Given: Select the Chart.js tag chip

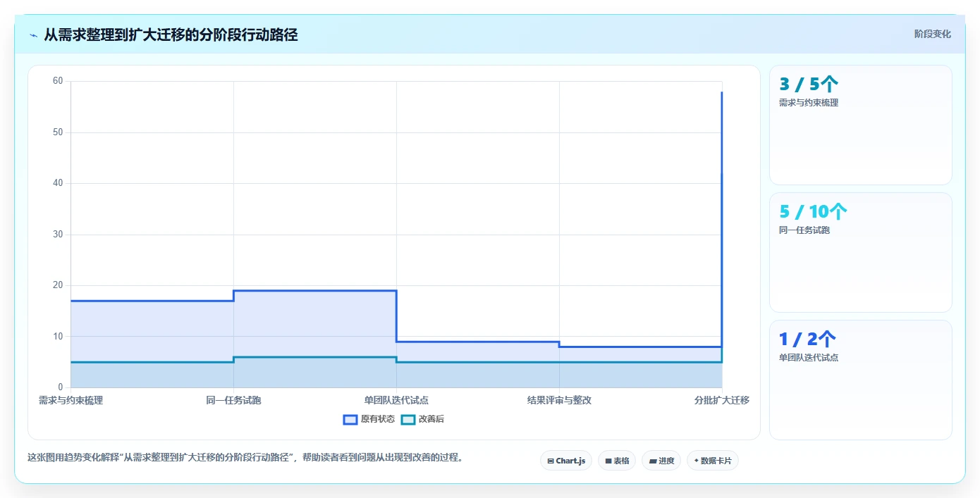Looking at the screenshot, I should tap(566, 461).
